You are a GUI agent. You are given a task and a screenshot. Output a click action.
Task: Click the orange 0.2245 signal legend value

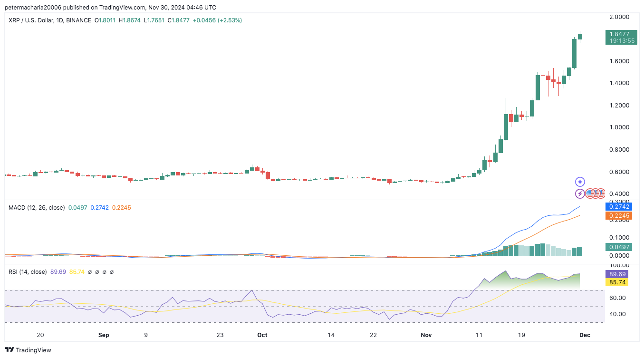tap(122, 208)
